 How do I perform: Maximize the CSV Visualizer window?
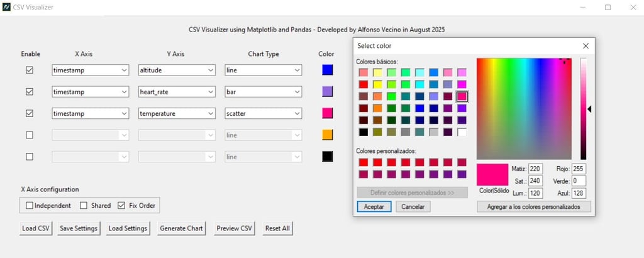[x=608, y=8]
